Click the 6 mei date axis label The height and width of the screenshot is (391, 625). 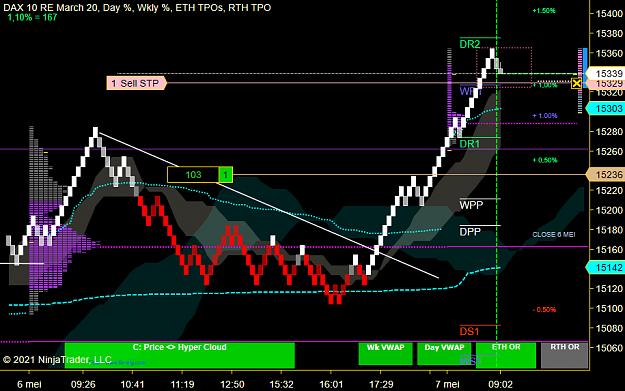pyautogui.click(x=29, y=385)
